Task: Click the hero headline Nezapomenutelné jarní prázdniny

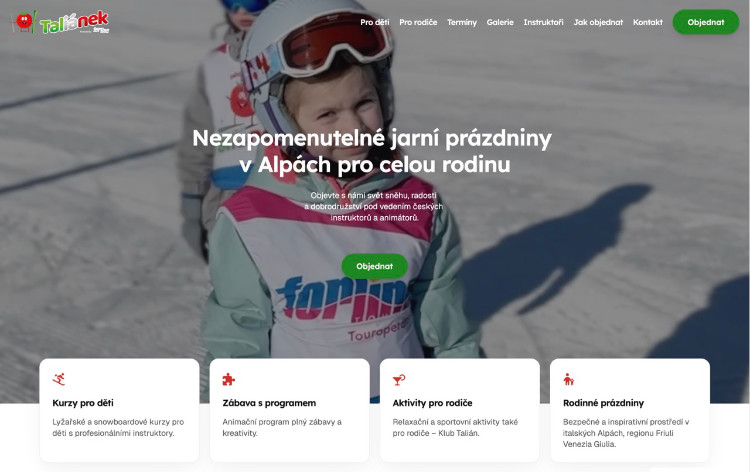Action: [372, 138]
